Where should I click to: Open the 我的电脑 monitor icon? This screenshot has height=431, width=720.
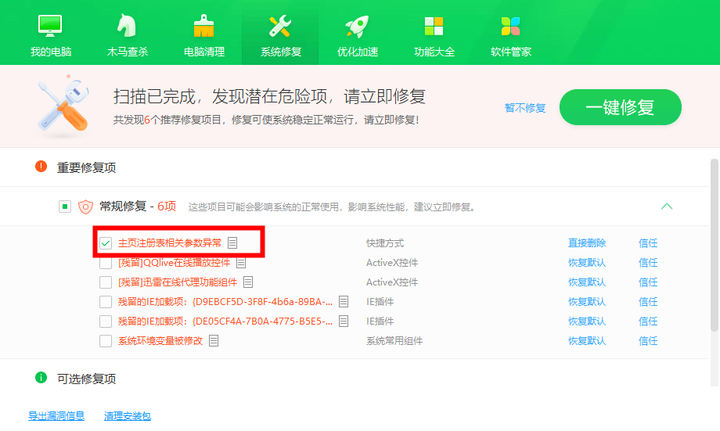point(50,26)
